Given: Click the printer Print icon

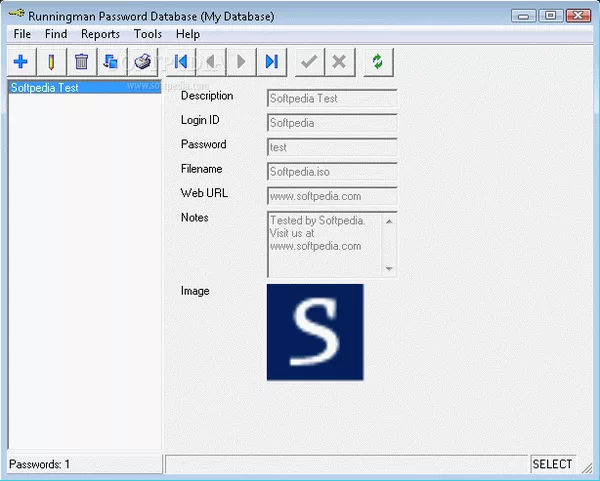Looking at the screenshot, I should [x=142, y=62].
